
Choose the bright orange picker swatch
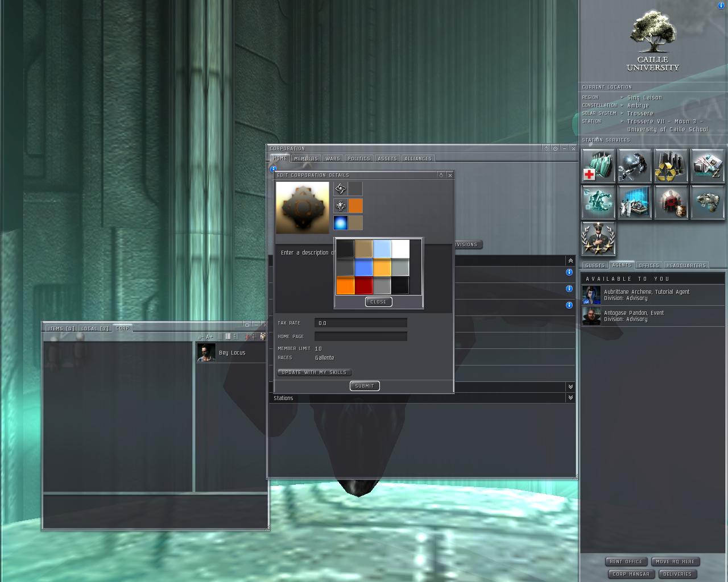click(x=346, y=285)
